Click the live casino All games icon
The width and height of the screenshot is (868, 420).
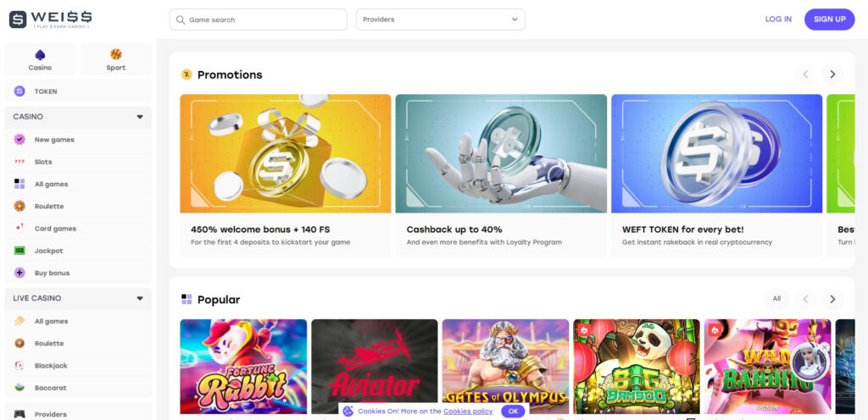[19, 321]
